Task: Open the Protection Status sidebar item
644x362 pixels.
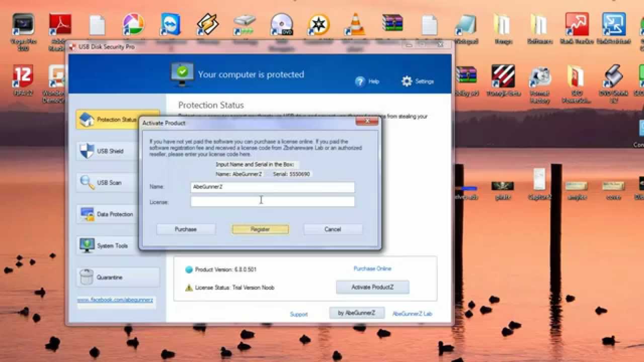Action: coord(117,120)
